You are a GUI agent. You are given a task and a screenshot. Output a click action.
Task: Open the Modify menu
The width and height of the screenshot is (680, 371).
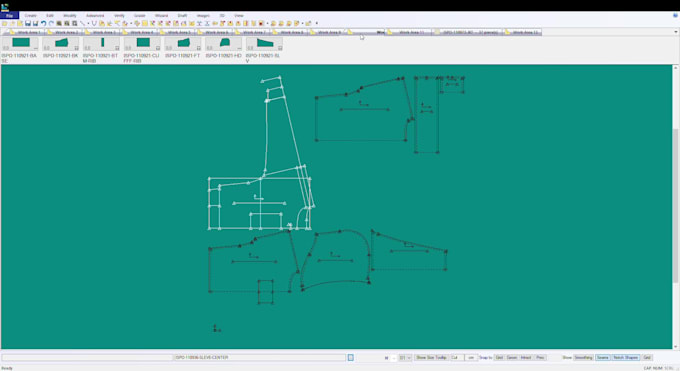(x=70, y=16)
